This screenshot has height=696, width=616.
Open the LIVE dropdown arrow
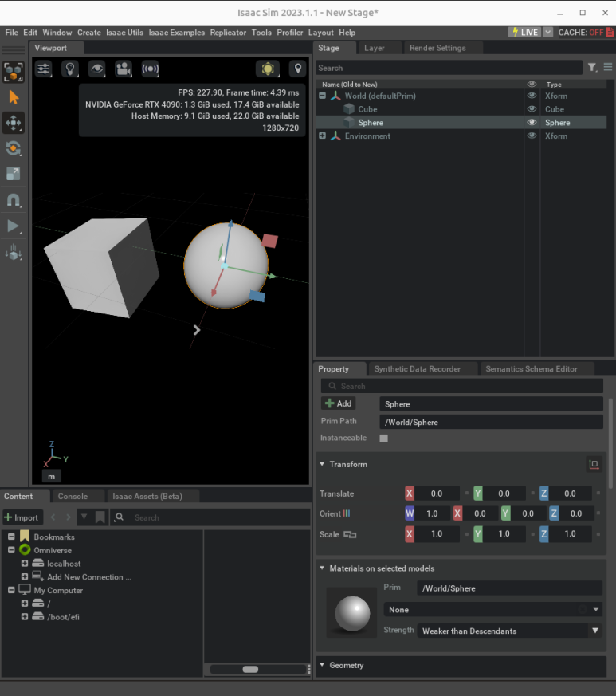coord(547,32)
